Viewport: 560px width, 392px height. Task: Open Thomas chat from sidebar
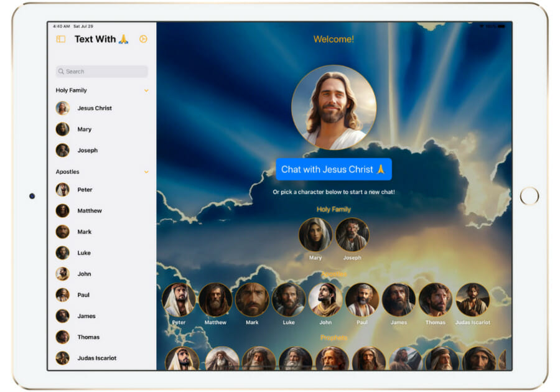click(102, 337)
